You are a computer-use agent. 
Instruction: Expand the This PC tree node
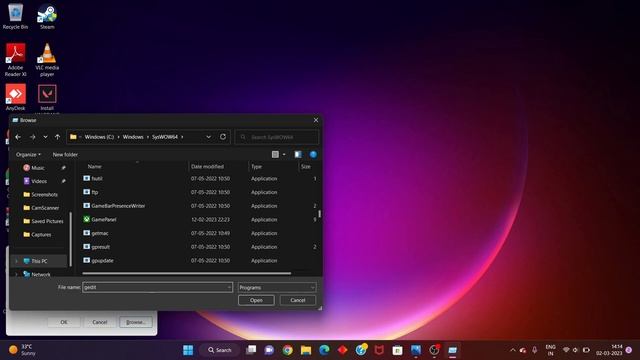coord(16,261)
